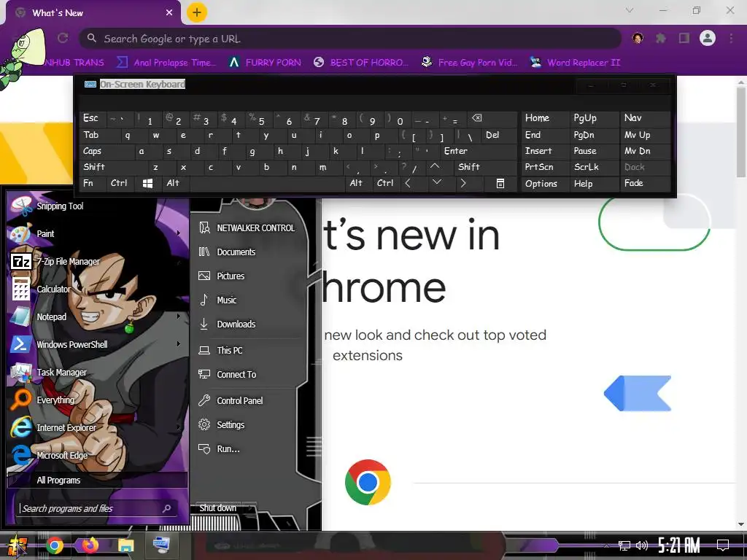Open the Shut down options arrow
Screen dimensions: 747x560
pos(251,508)
